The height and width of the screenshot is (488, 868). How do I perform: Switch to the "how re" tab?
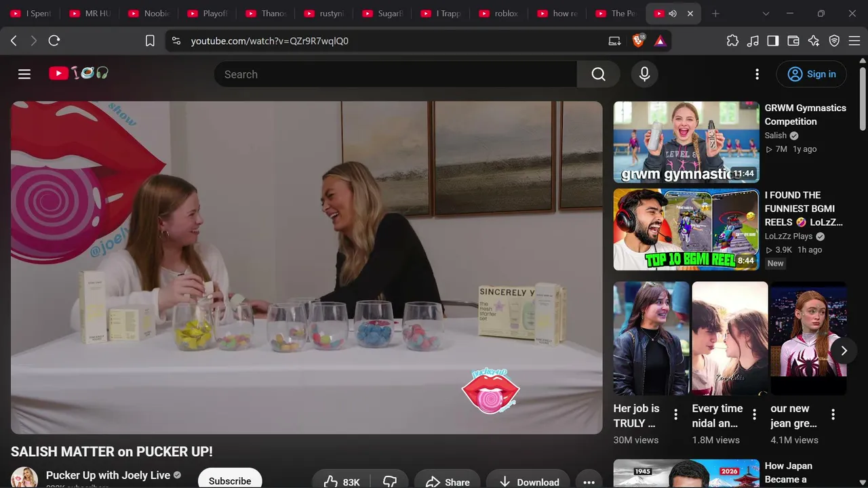point(556,14)
